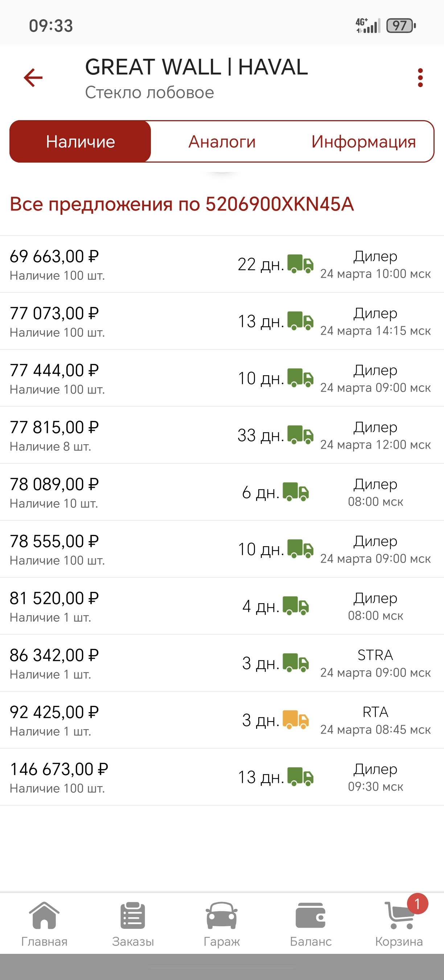
Task: Tap the orange delivery truck icon
Action: 296,720
